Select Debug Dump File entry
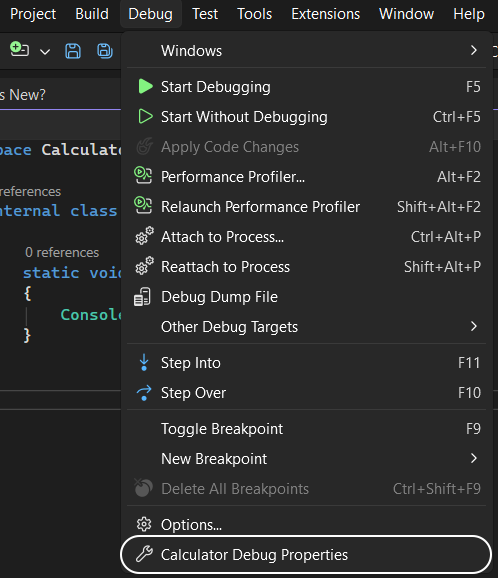The image size is (498, 578). click(306, 297)
